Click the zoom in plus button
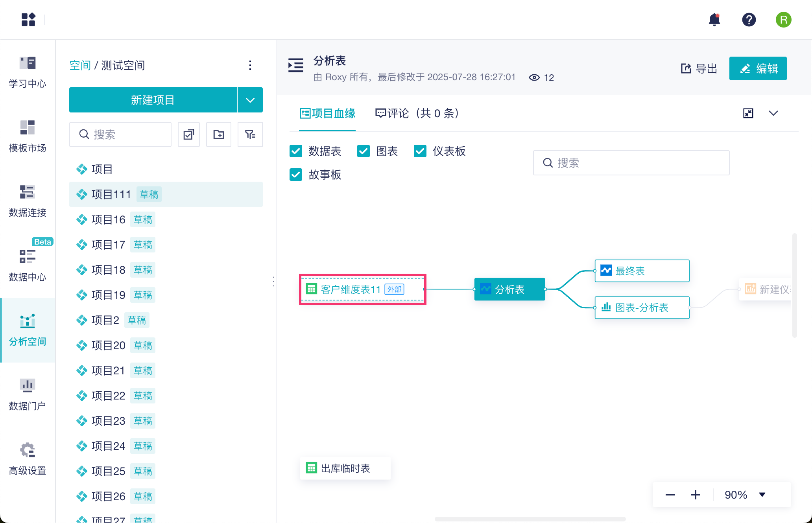The width and height of the screenshot is (812, 523). tap(695, 495)
